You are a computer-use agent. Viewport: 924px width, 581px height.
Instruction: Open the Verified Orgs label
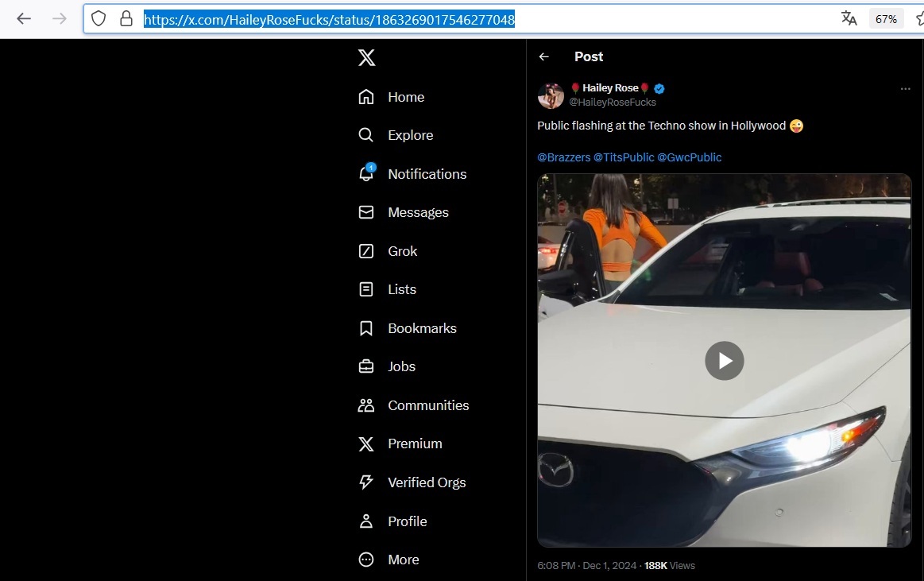[x=427, y=483]
